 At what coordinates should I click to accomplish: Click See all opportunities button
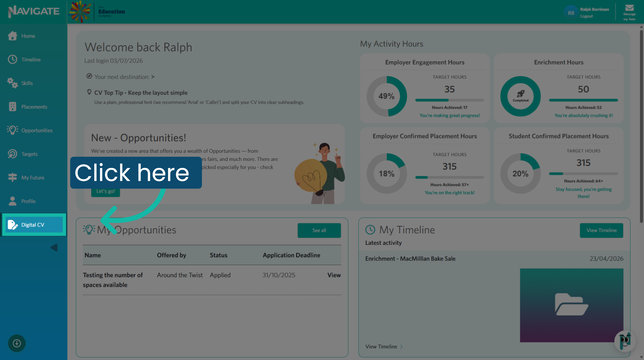click(319, 230)
